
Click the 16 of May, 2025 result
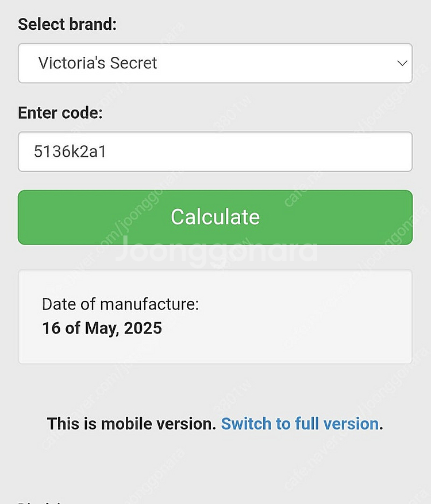102,328
